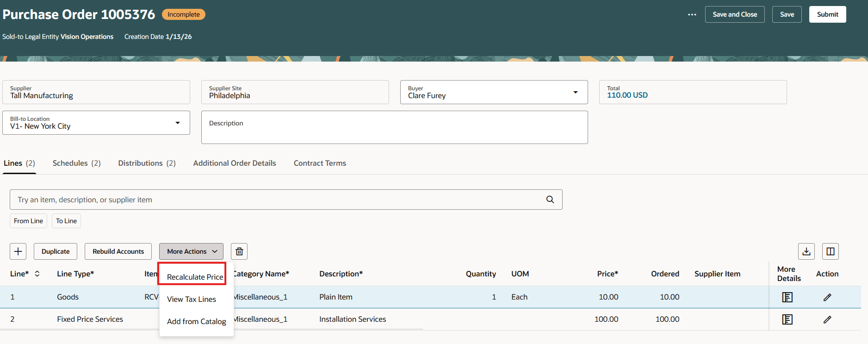This screenshot has width=868, height=344.
Task: Choose Recalculate Price from the menu
Action: point(195,277)
